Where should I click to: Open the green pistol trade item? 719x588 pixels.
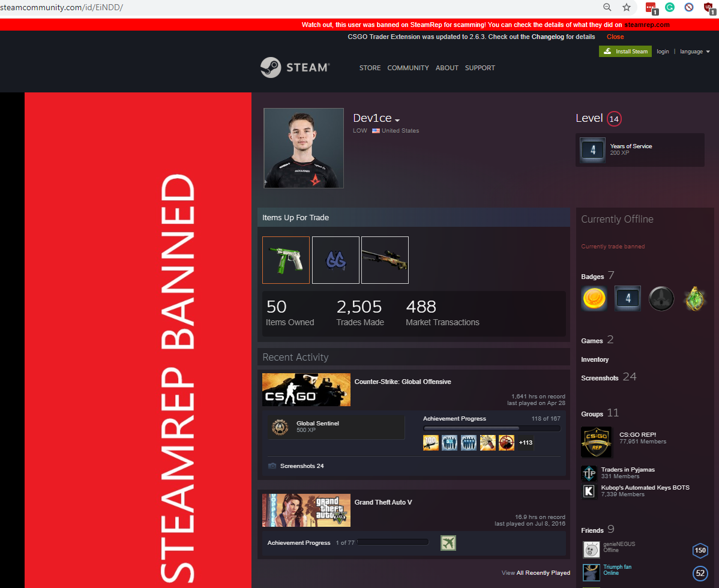[x=286, y=260]
